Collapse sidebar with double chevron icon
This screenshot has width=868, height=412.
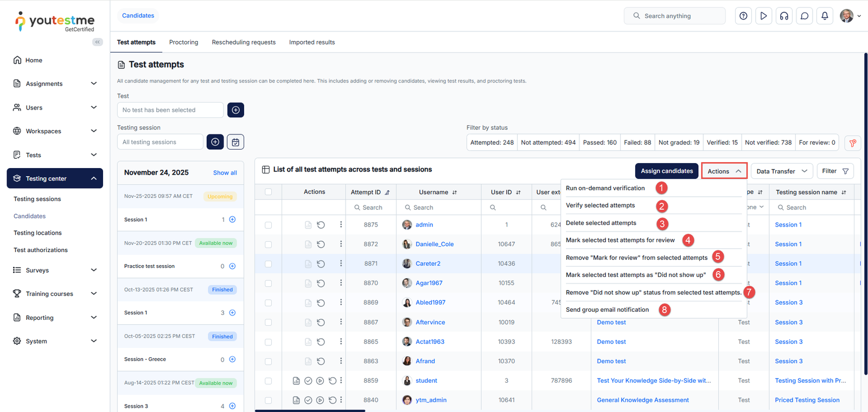pos(98,42)
